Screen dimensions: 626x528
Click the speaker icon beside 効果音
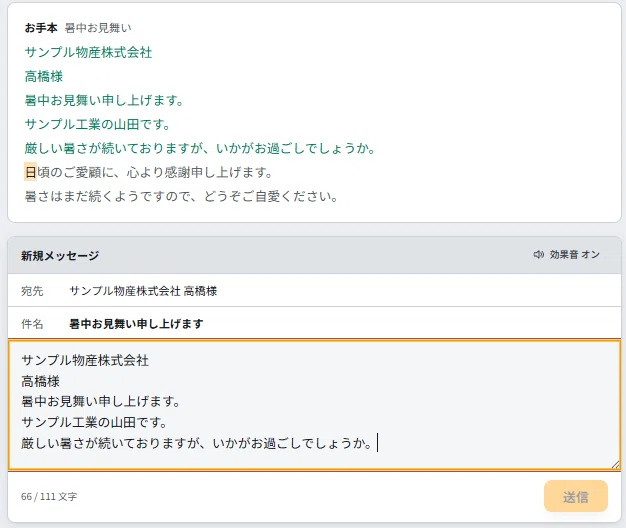539,255
